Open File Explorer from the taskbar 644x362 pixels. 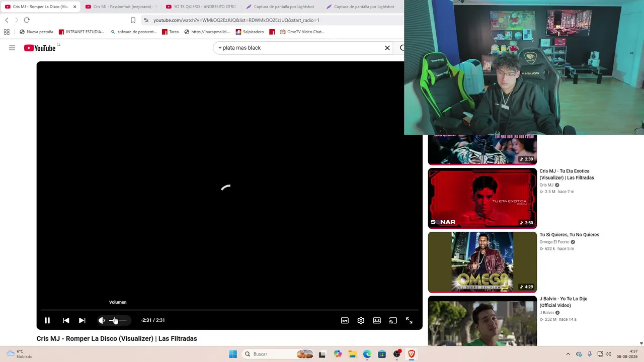click(353, 354)
